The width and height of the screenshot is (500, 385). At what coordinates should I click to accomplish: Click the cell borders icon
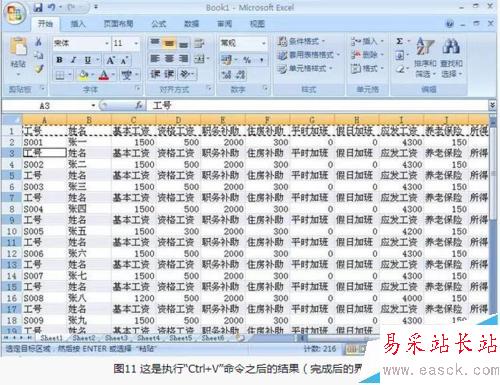click(x=60, y=75)
